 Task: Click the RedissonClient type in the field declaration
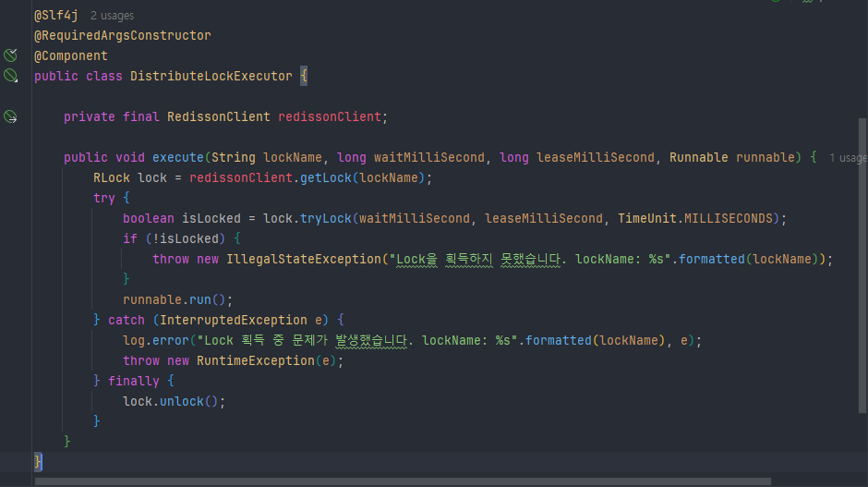click(x=219, y=117)
